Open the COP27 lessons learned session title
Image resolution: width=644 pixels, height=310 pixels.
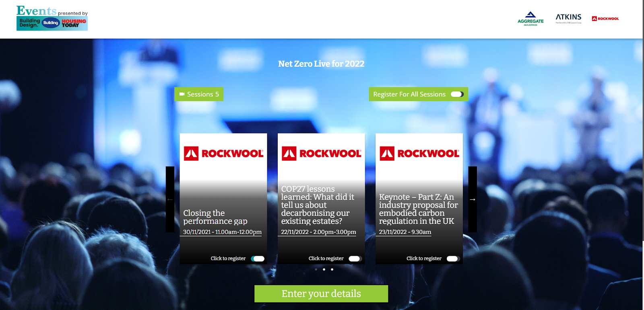point(318,205)
